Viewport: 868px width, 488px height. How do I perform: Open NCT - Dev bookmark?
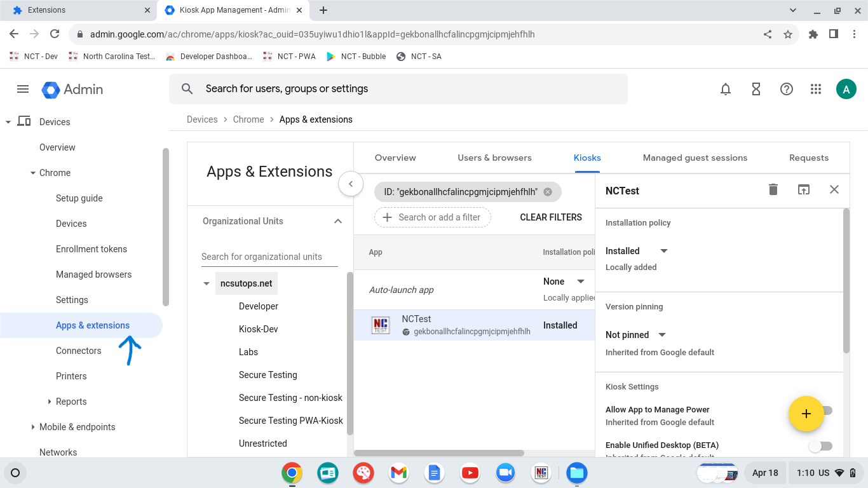(x=34, y=57)
